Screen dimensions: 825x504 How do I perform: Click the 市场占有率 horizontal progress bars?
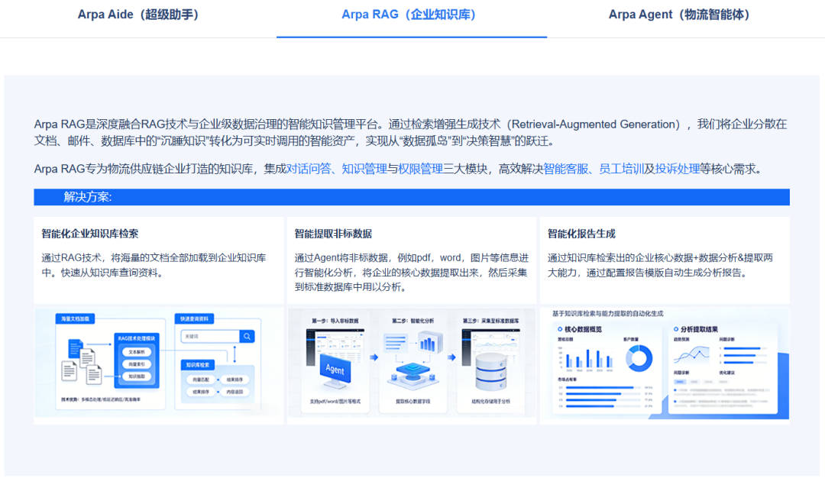[x=600, y=397]
